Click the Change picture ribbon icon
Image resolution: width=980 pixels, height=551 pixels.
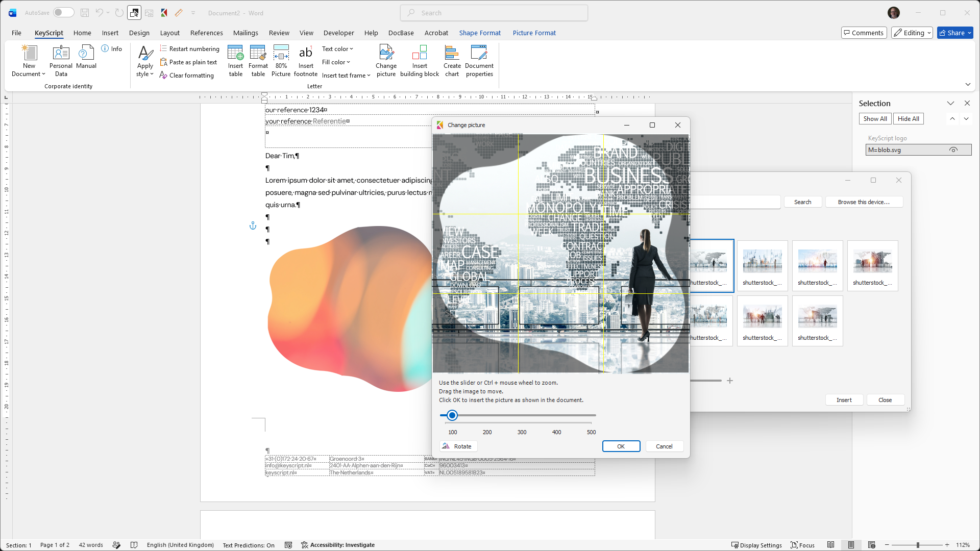(x=386, y=61)
